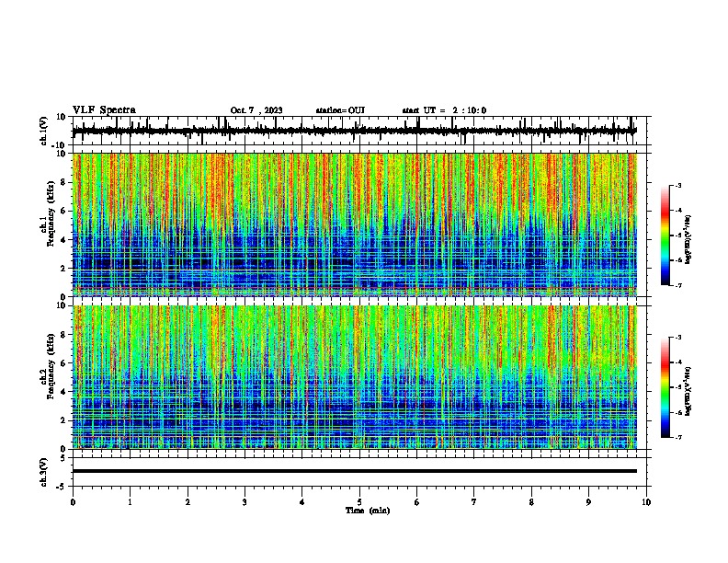Click the ch.1 spectrogram colorbar
The image size is (728, 563).
point(665,236)
